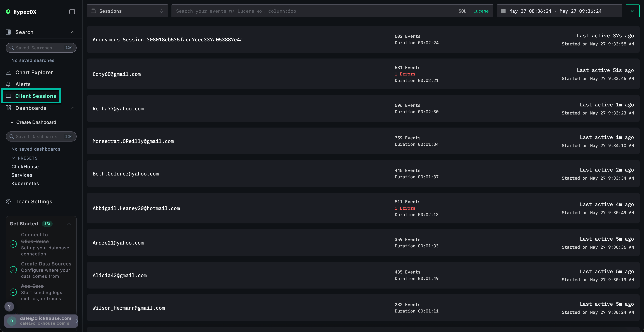Collapse the sidebar using panel icon

coord(72,11)
